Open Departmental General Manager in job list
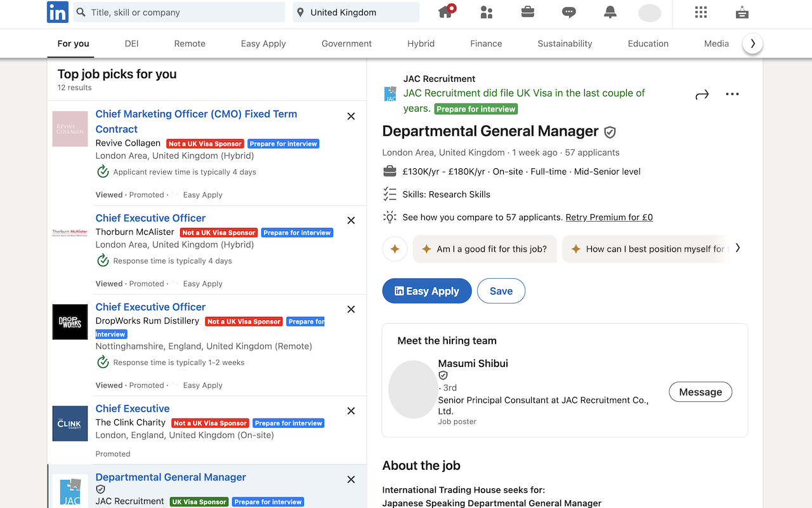This screenshot has height=508, width=812. pyautogui.click(x=171, y=477)
